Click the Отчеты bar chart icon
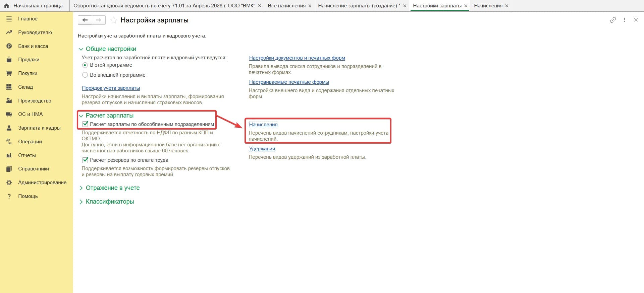Image resolution: width=644 pixels, height=293 pixels. click(x=9, y=155)
